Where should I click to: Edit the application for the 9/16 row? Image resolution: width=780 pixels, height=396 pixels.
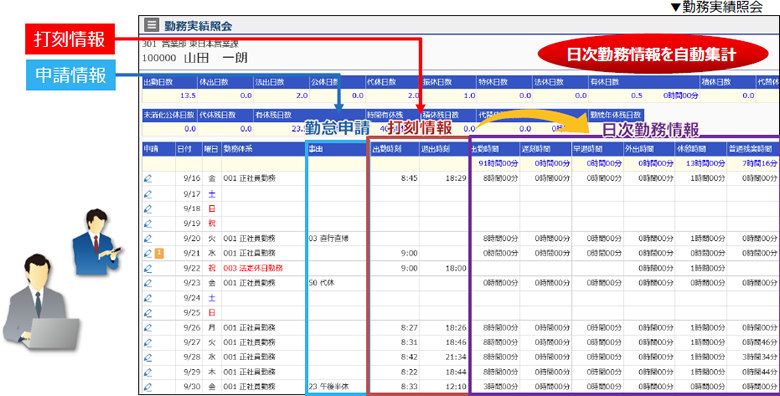[x=148, y=178]
